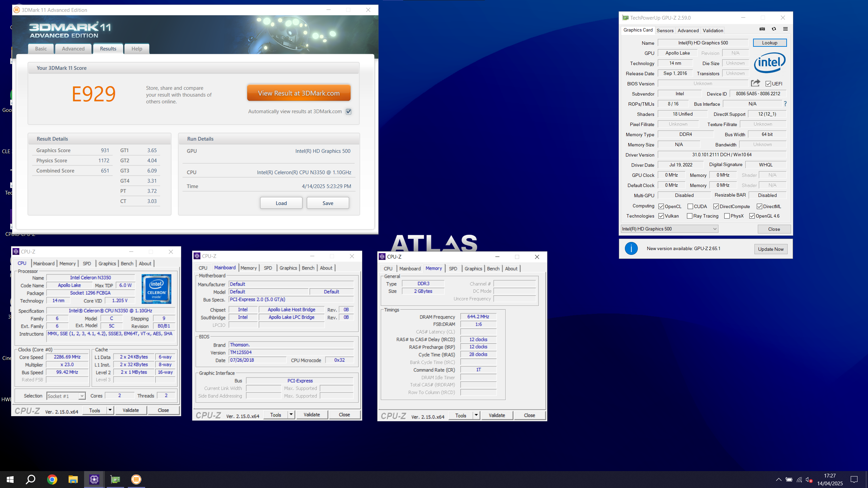This screenshot has height=488, width=868.
Task: Click the blue info icon in update notice
Action: tap(631, 248)
